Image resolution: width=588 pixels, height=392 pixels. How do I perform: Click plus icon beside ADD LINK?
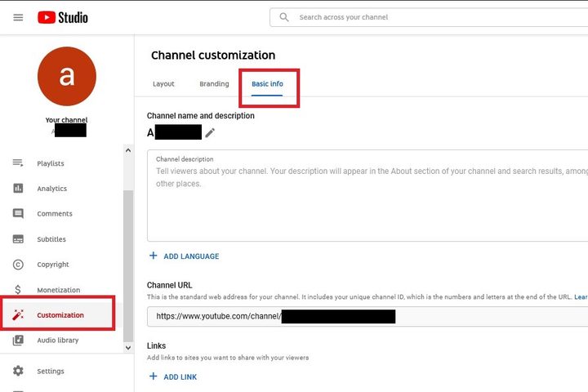point(153,376)
